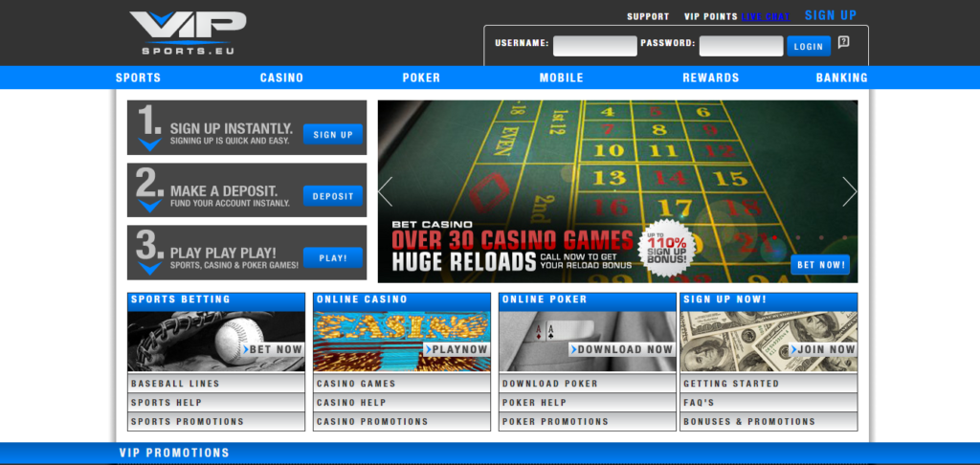Select the second banner slide dot
Viewport: 980px width, 465px height.
(798, 237)
